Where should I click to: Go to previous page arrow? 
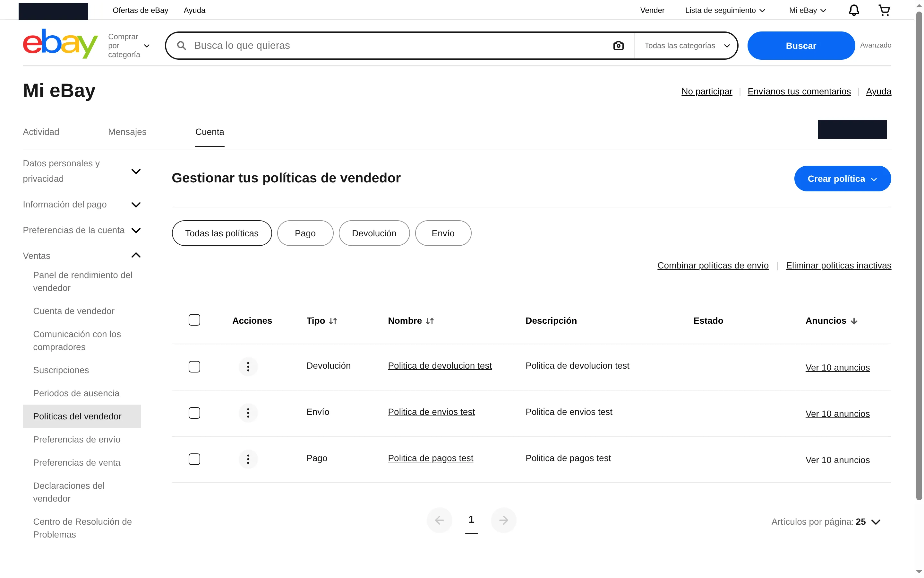[x=440, y=520]
